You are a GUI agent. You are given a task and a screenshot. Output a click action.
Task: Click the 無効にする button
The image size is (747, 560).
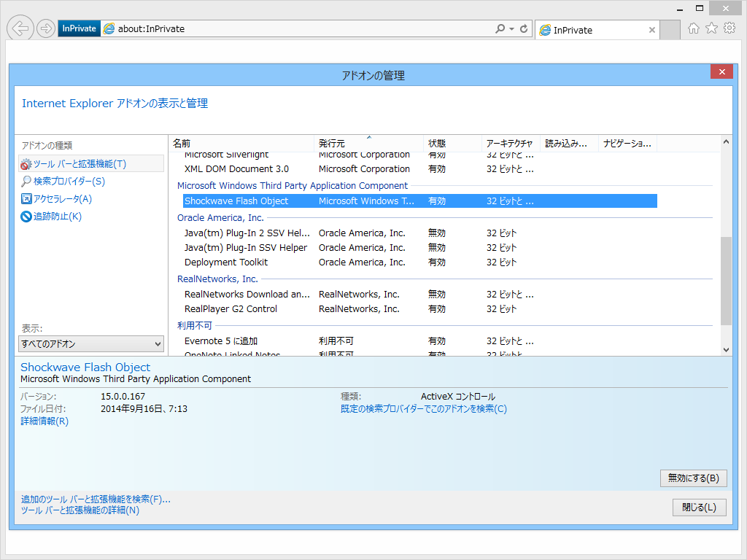click(x=693, y=478)
